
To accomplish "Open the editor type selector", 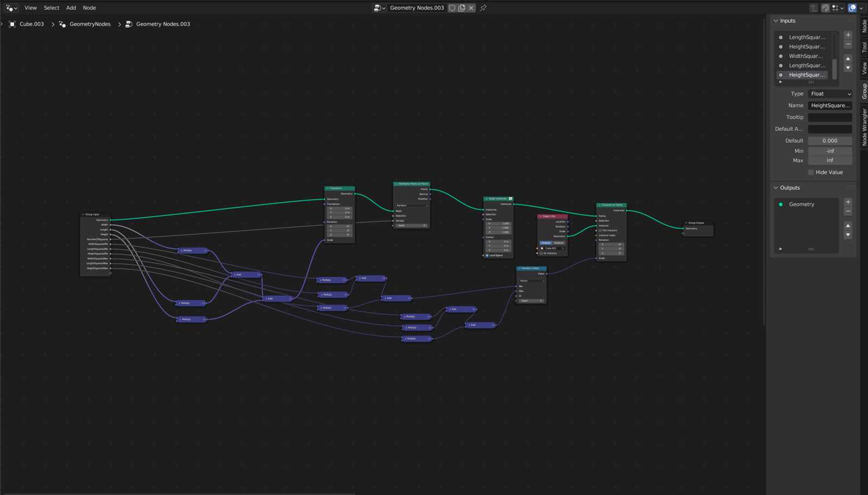I will pyautogui.click(x=11, y=8).
